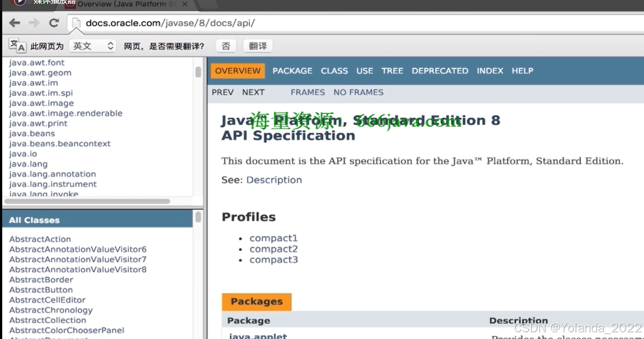644x339 pixels.
Task: Click the browser back arrow
Action: click(x=15, y=22)
